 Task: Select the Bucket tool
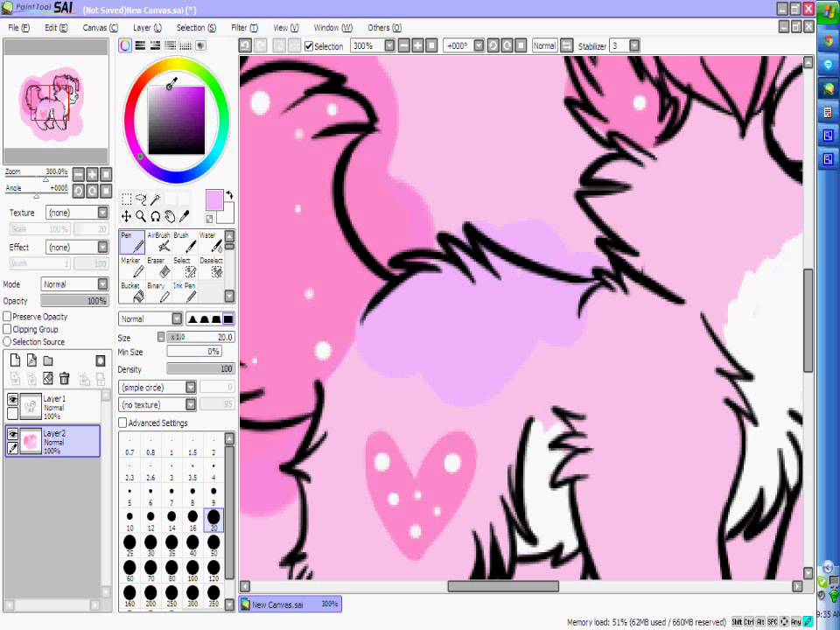132,292
